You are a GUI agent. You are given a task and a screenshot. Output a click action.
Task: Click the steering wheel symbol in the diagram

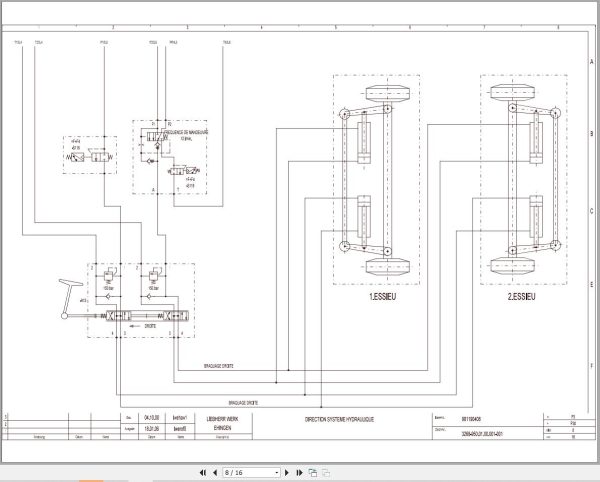coord(70,299)
